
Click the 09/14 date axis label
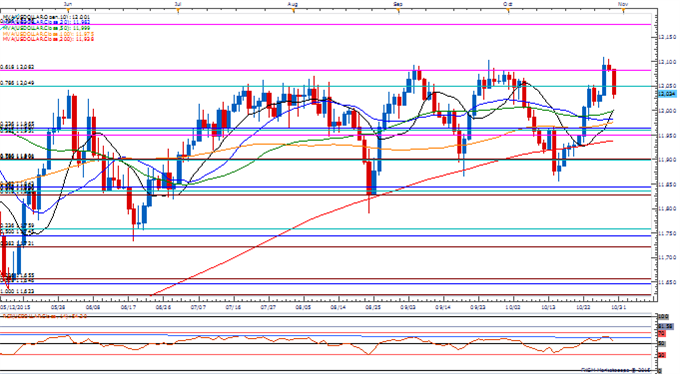pos(444,307)
